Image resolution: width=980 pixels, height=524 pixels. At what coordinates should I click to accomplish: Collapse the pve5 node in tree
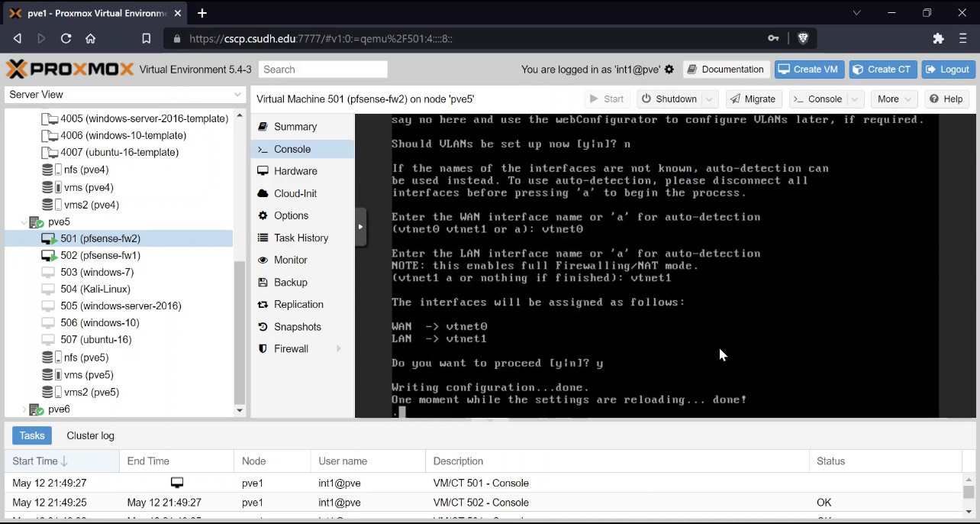click(23, 222)
